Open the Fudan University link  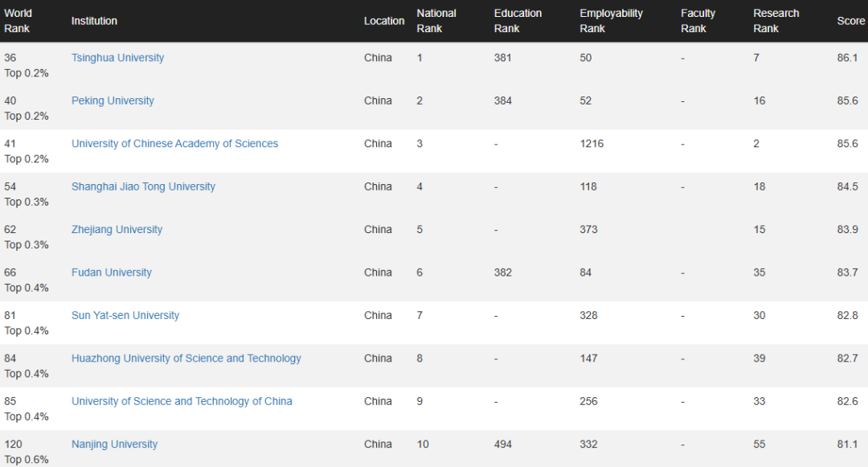click(111, 272)
